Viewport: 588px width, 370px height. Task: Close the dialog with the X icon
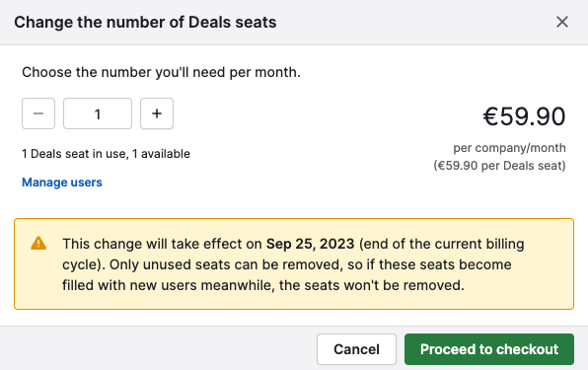click(562, 22)
